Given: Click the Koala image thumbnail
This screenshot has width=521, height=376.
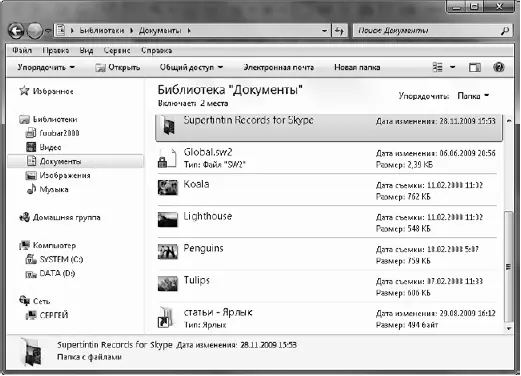Looking at the screenshot, I should click(x=168, y=187).
